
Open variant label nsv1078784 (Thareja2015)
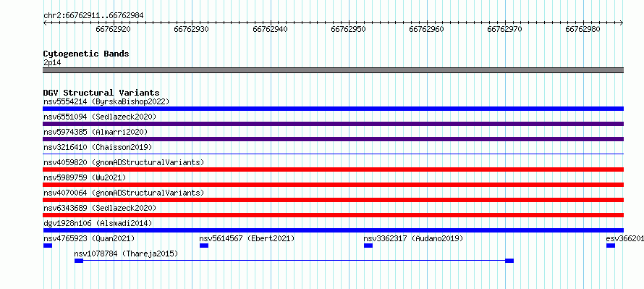click(x=126, y=254)
